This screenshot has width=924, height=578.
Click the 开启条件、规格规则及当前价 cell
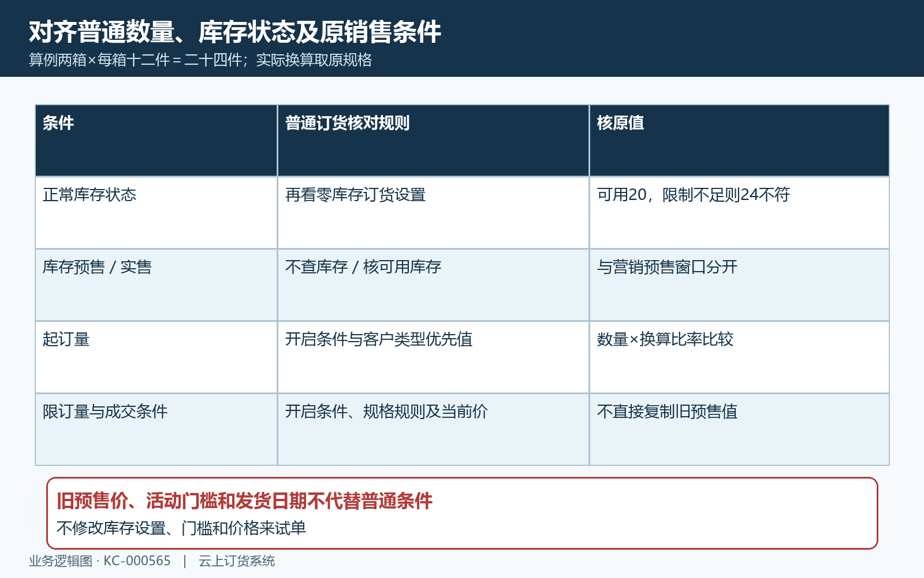pos(433,429)
